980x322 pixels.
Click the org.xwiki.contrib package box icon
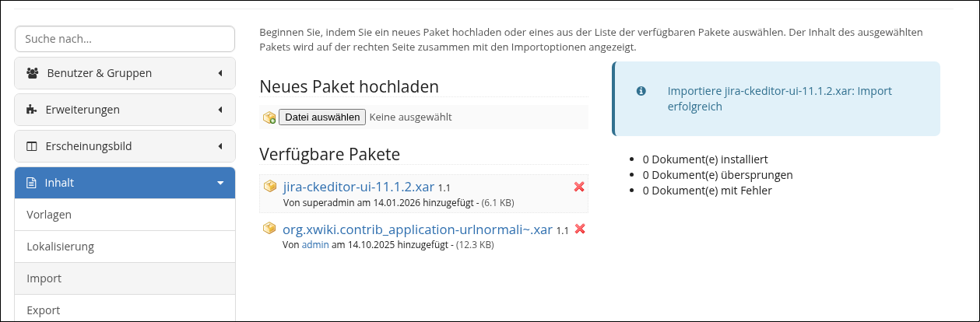(270, 229)
